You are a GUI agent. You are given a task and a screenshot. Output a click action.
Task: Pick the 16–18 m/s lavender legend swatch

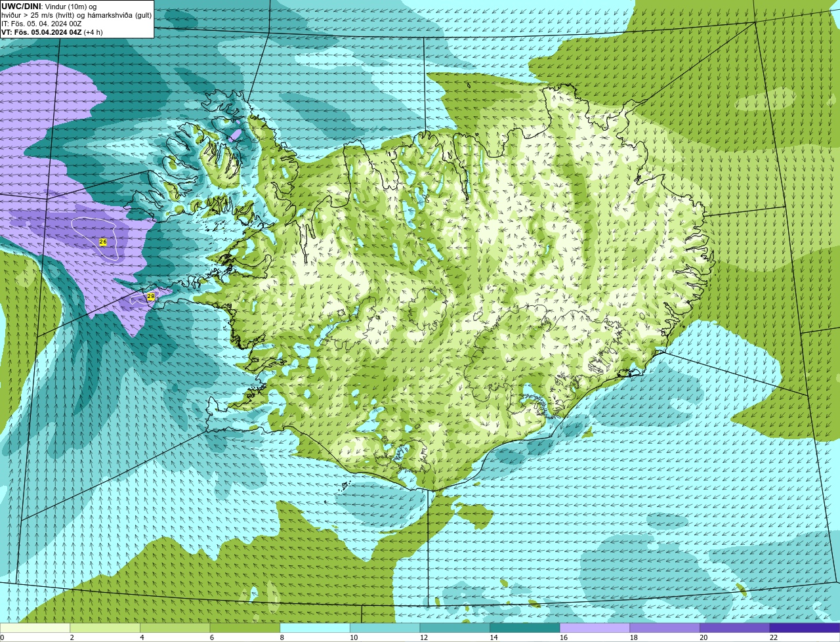(595, 628)
